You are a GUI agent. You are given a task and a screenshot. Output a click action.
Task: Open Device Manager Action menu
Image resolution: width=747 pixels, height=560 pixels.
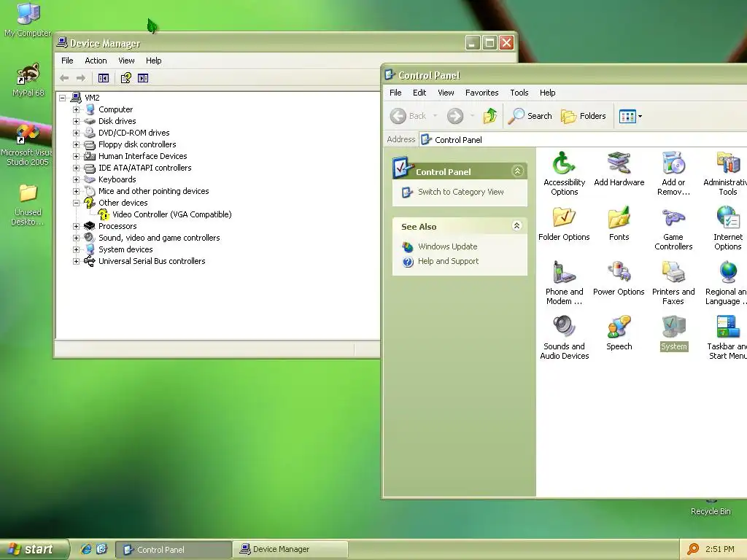coord(96,61)
